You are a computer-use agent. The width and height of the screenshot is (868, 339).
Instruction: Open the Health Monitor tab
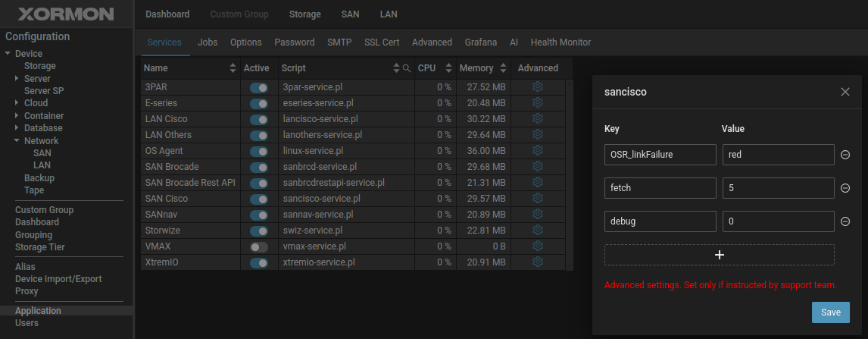[560, 42]
